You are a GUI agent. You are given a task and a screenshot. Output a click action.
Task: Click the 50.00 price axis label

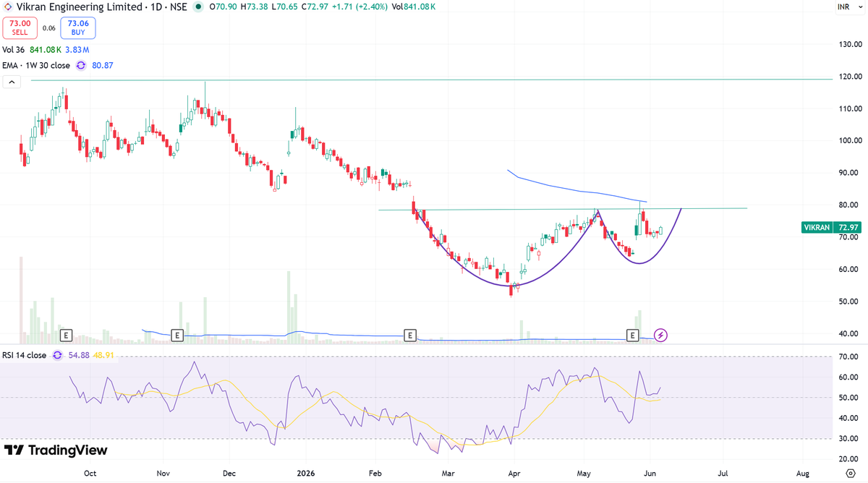849,301
